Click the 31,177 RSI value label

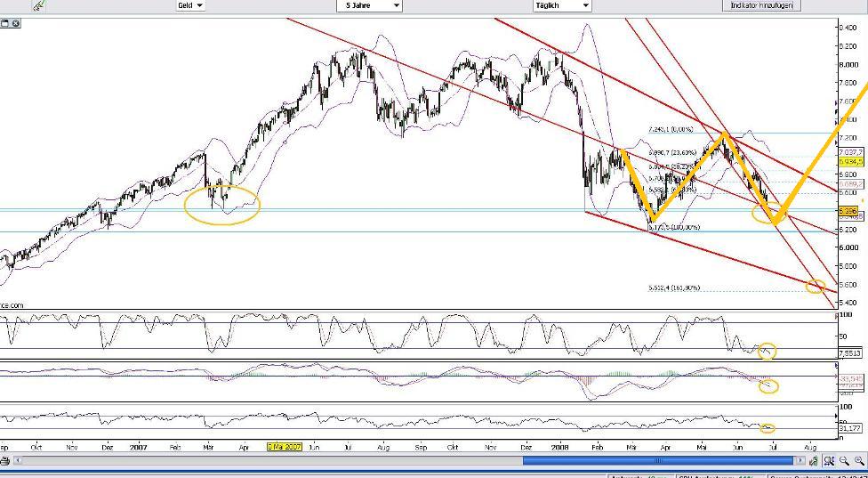849,428
